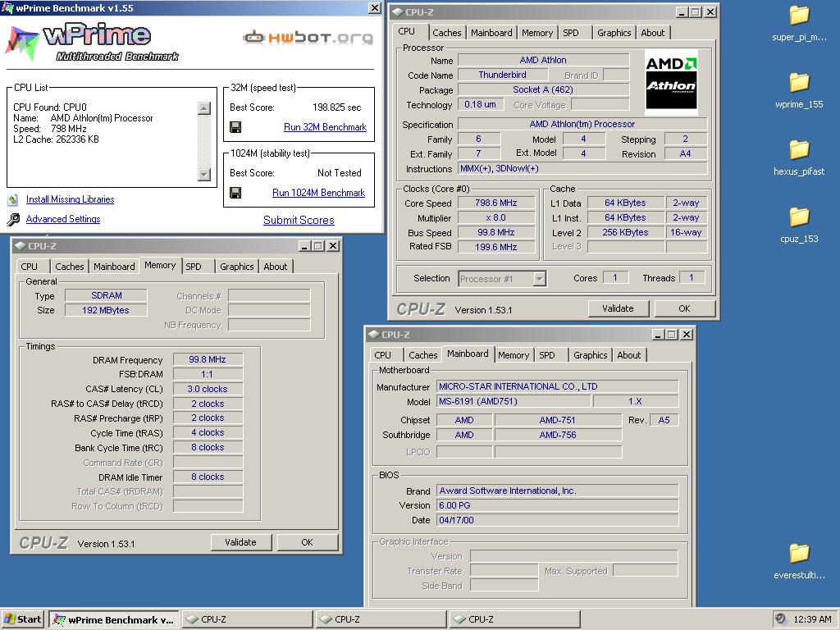Click Validate in the CPU tab window

pos(619,308)
